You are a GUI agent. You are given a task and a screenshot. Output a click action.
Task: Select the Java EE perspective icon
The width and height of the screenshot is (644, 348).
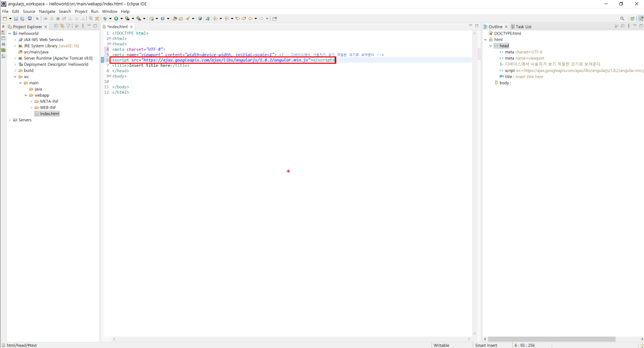tap(641, 19)
